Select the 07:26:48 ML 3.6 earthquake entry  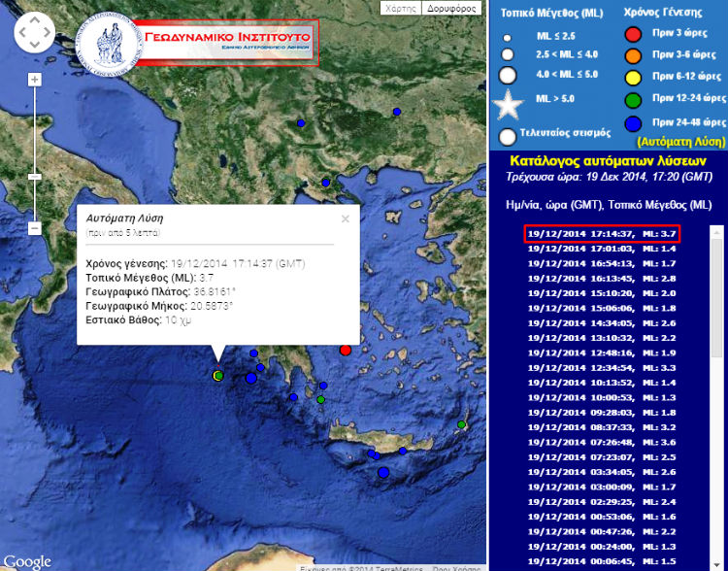[x=601, y=442]
